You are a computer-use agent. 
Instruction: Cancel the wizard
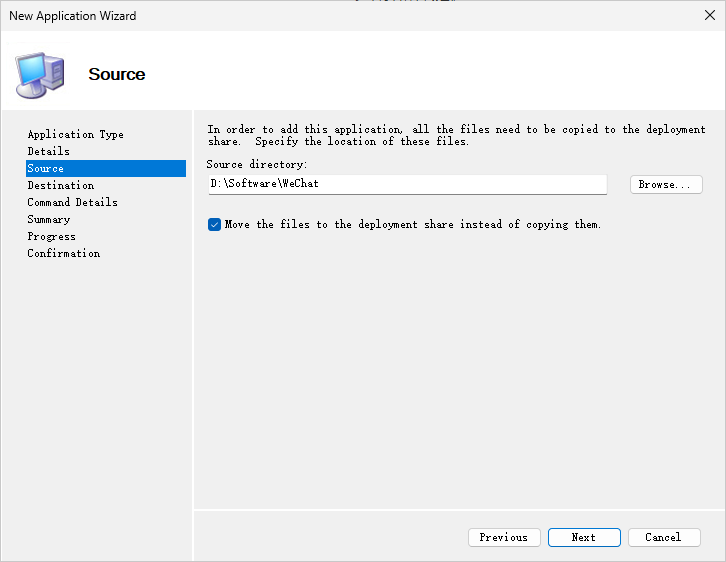pyautogui.click(x=664, y=537)
